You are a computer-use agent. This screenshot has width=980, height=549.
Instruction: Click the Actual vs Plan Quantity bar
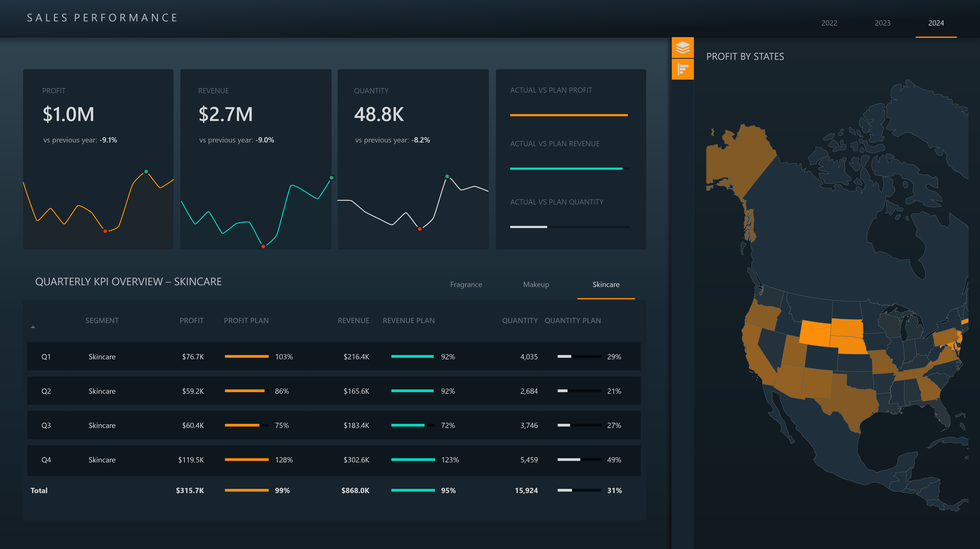pyautogui.click(x=529, y=227)
